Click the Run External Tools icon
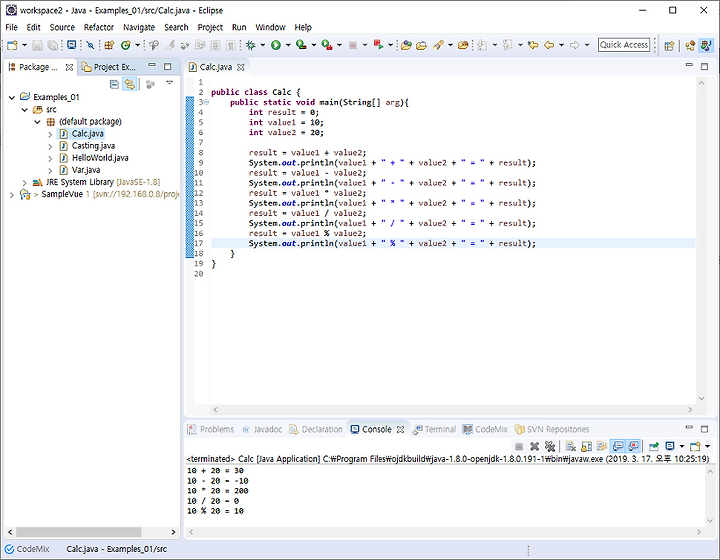Image resolution: width=720 pixels, height=560 pixels. click(x=327, y=45)
